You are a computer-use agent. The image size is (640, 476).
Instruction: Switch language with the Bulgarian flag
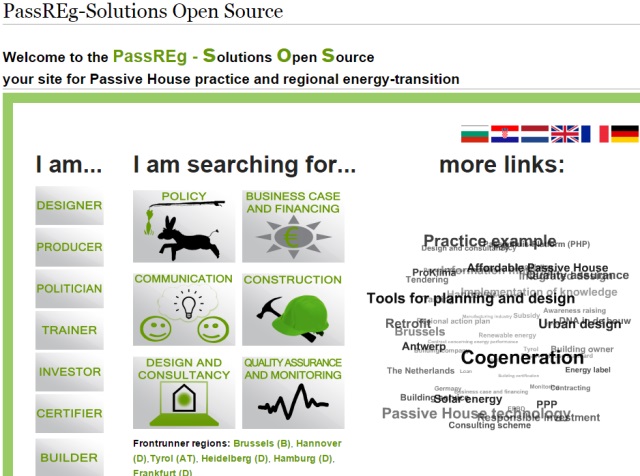point(474,134)
